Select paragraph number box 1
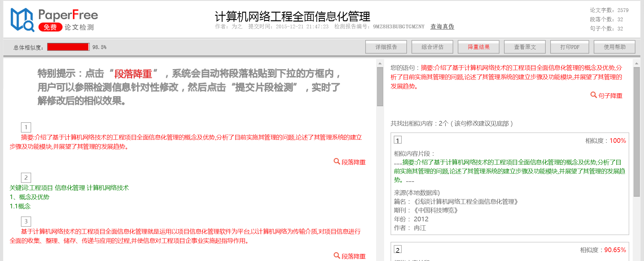 [x=26, y=127]
